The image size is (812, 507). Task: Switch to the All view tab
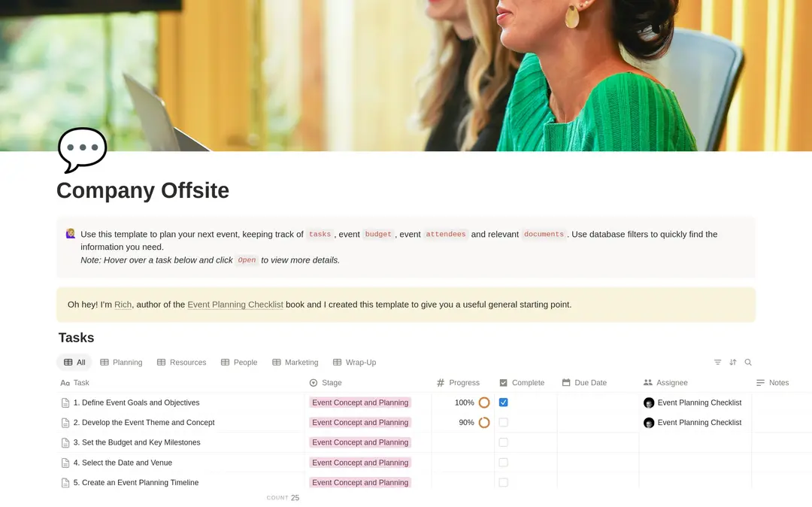coord(74,363)
